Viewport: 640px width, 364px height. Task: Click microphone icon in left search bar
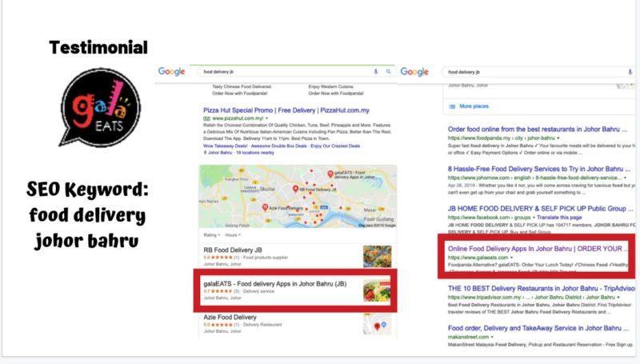point(376,71)
